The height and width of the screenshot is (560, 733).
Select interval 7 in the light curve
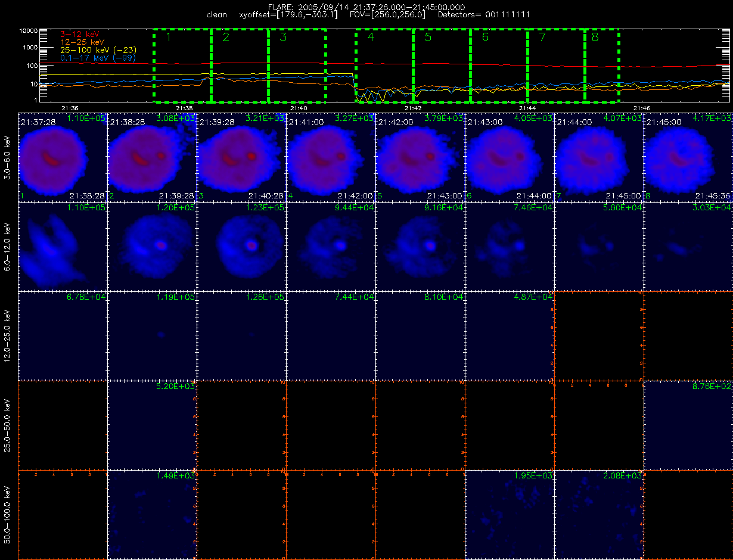tap(556, 65)
